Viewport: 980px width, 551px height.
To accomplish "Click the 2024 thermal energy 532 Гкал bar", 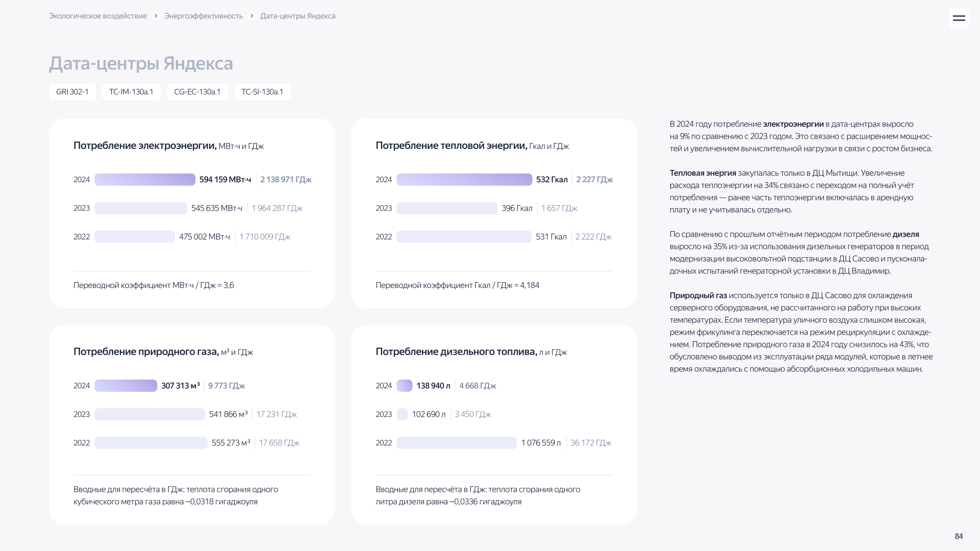I will pos(465,180).
